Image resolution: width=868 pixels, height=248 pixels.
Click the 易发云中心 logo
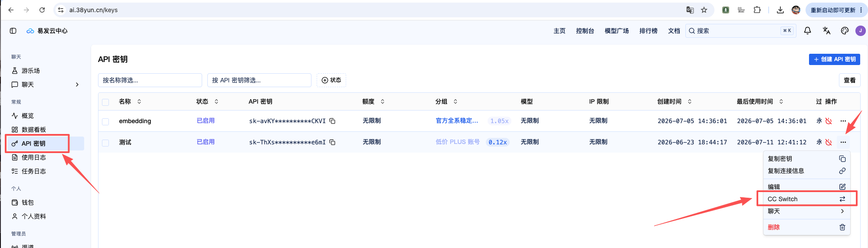coord(47,31)
